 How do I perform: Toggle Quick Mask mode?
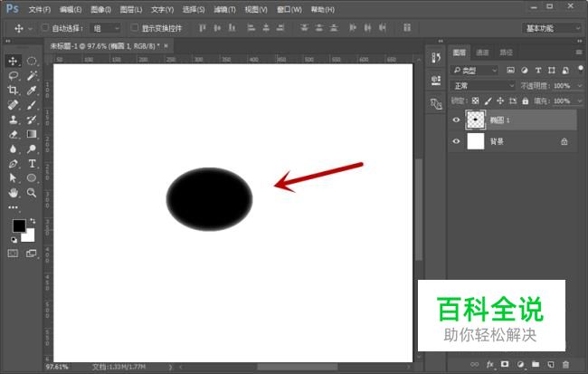tap(13, 254)
